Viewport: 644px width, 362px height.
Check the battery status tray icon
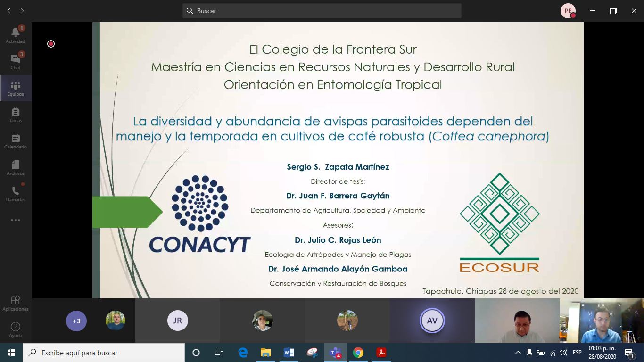click(x=541, y=353)
